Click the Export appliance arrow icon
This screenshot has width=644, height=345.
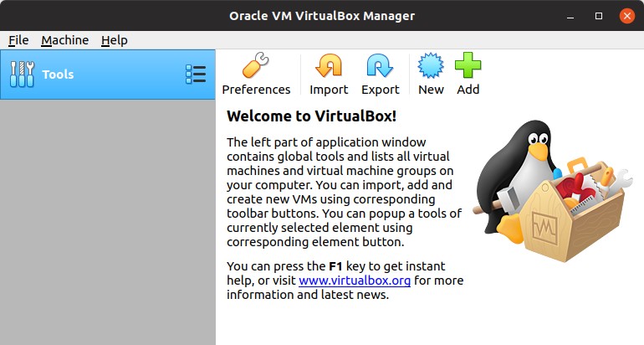point(380,65)
